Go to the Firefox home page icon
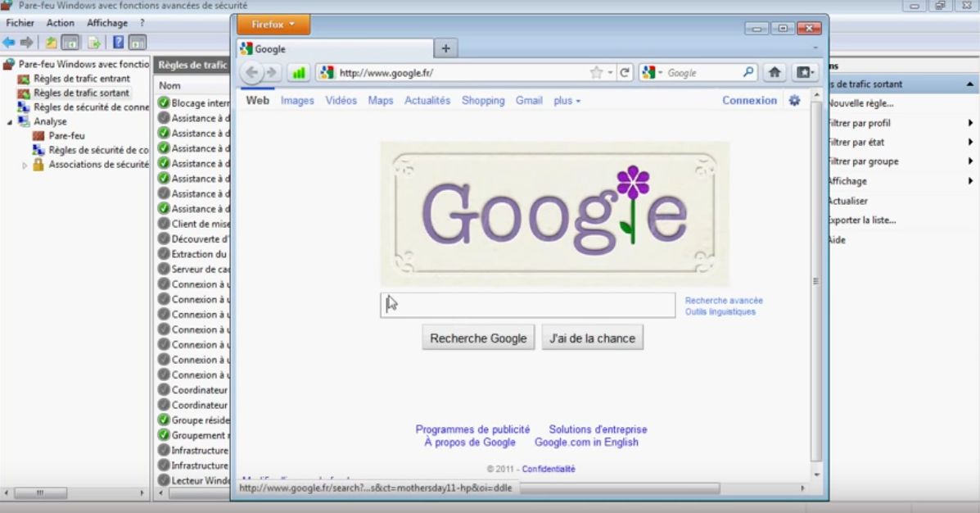The height and width of the screenshot is (513, 980). point(775,73)
